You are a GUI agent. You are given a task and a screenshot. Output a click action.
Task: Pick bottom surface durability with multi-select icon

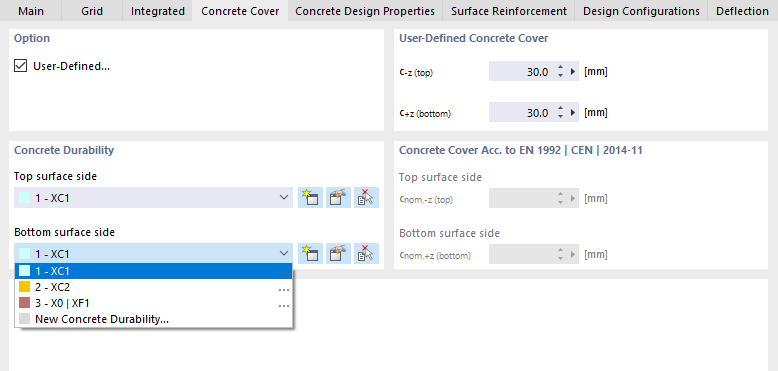coord(366,253)
